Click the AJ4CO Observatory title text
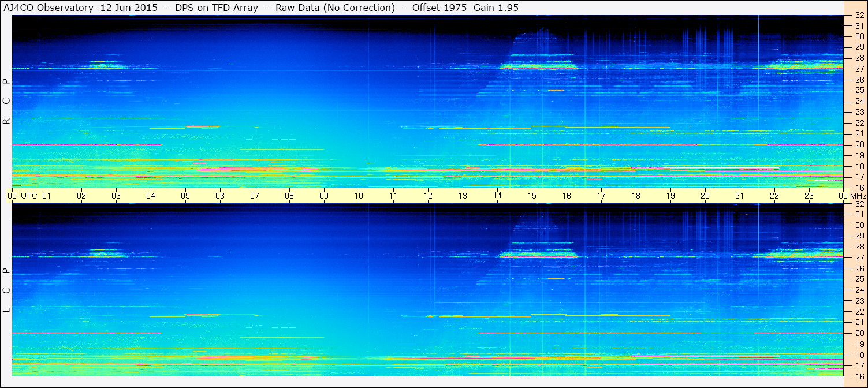868x388 pixels. pos(49,8)
